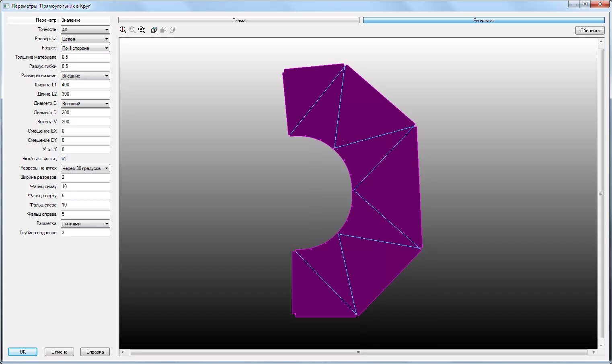Screen dimensions: 612x364
Task: Click the Глубина надрезов input field
Action: [x=85, y=233]
